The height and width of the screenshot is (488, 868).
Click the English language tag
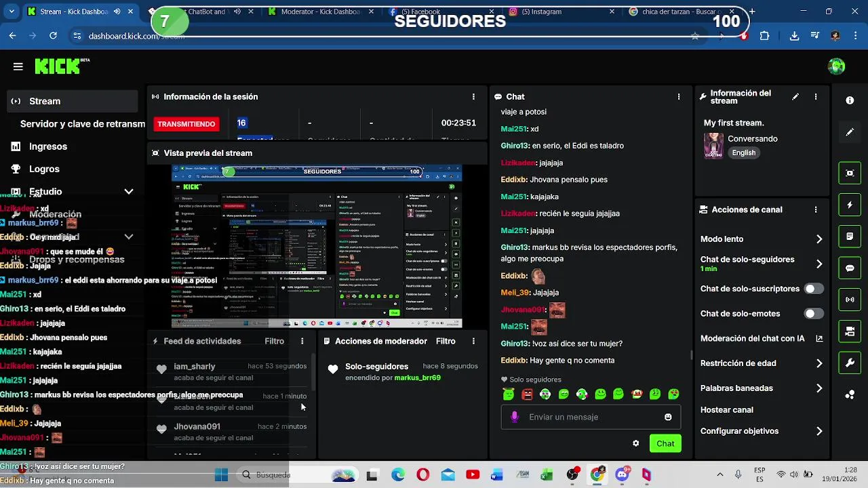743,152
